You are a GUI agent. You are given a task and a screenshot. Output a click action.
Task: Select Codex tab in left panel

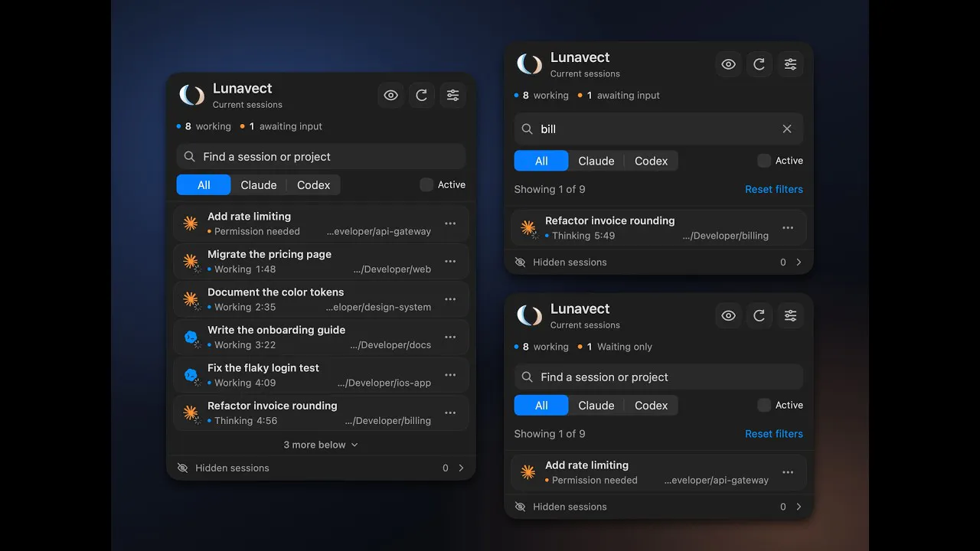point(314,185)
